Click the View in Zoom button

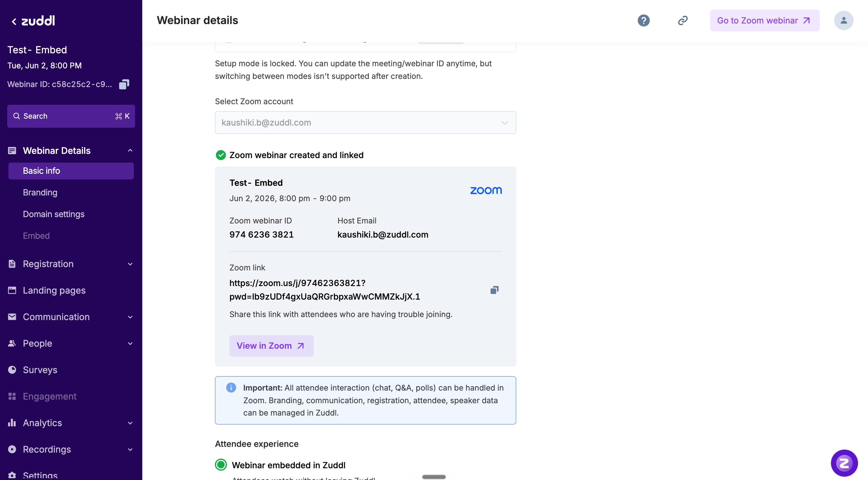271,346
